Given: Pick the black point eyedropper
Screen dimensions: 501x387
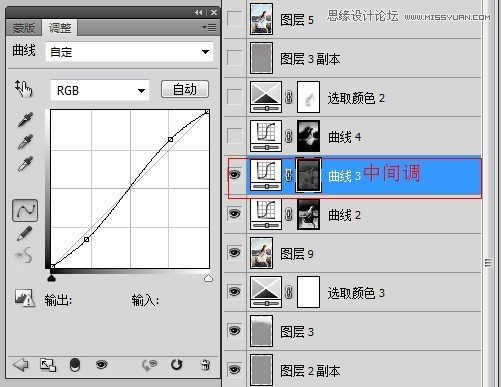Looking at the screenshot, I should pyautogui.click(x=25, y=120).
